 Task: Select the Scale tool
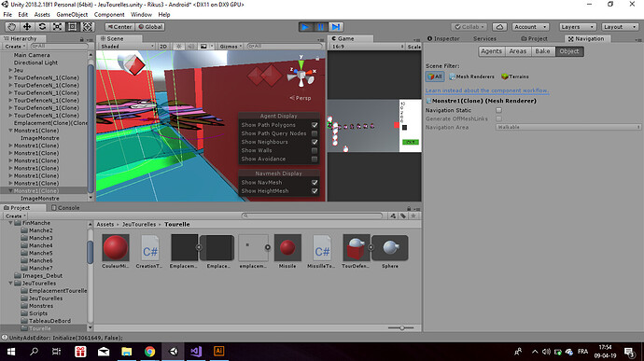point(58,27)
